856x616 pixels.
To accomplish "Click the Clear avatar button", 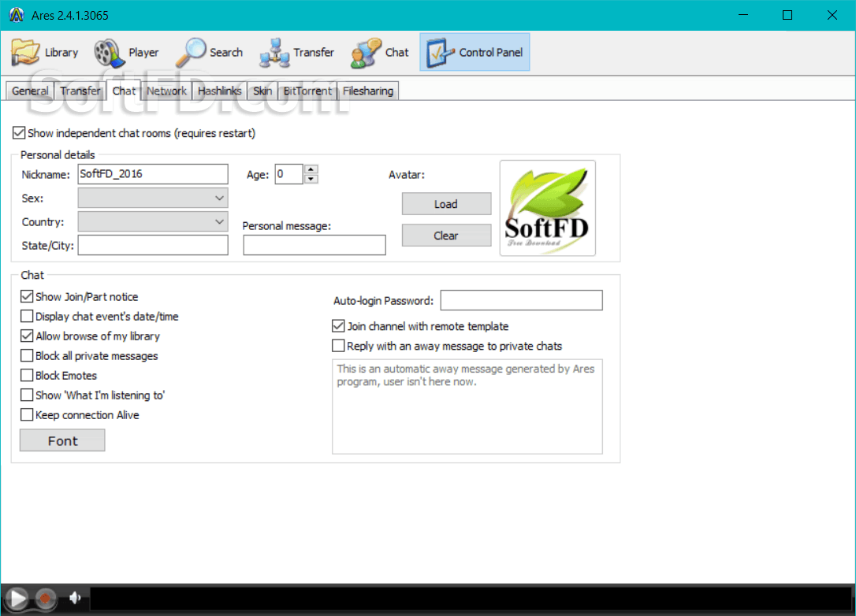I will coord(446,236).
